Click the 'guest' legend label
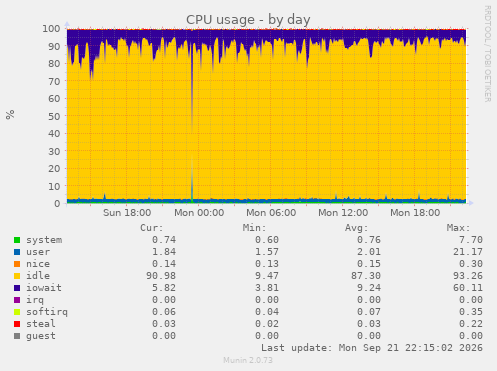The image size is (497, 371). (x=41, y=336)
